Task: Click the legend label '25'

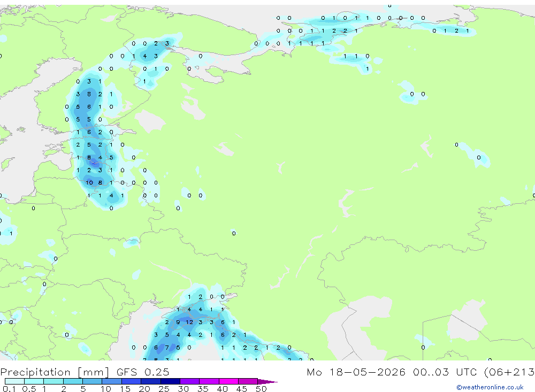Action: pos(164,389)
